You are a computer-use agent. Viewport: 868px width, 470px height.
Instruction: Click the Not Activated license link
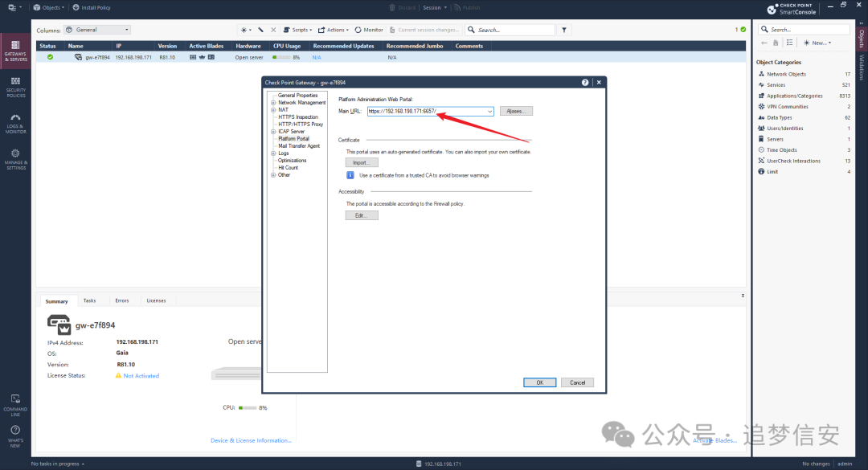point(141,376)
